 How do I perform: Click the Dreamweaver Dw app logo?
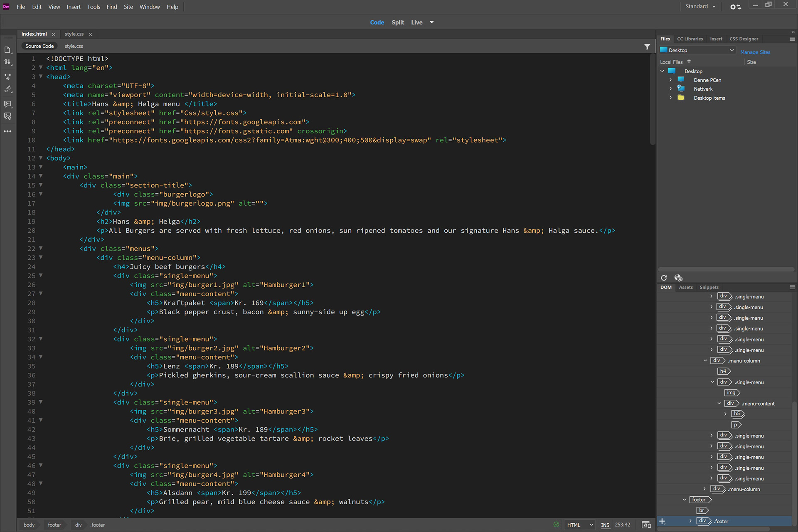click(x=6, y=6)
